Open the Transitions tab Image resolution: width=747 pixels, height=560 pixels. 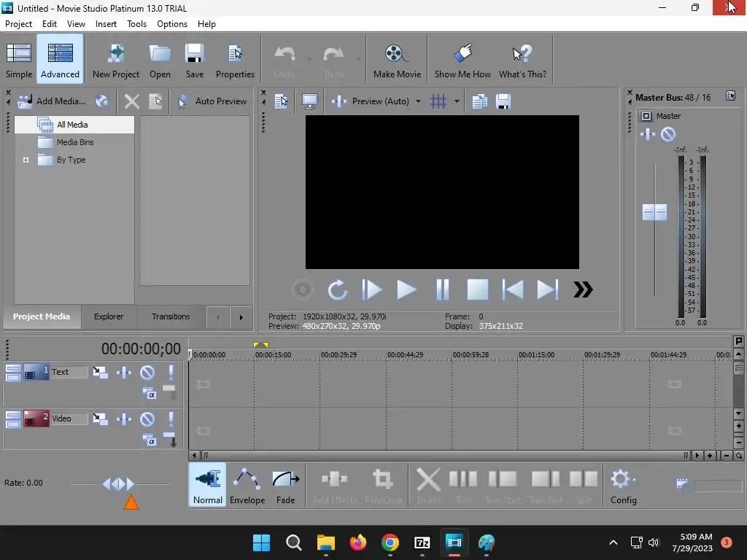171,316
